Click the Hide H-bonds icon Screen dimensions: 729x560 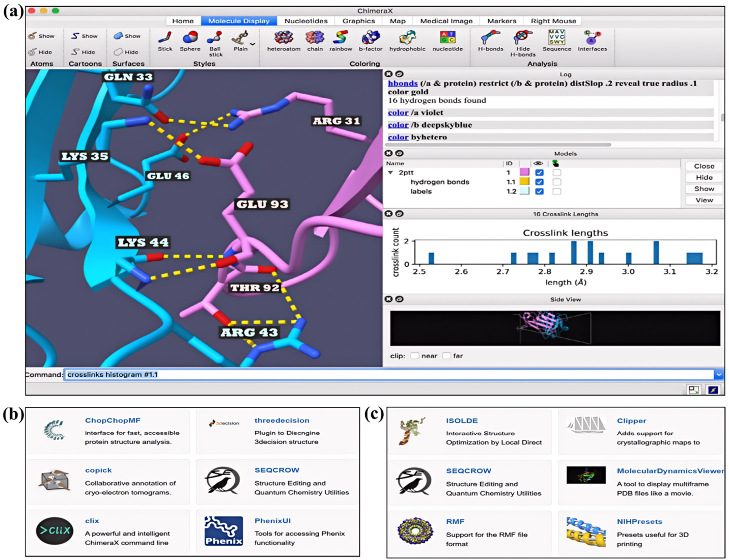[x=523, y=37]
